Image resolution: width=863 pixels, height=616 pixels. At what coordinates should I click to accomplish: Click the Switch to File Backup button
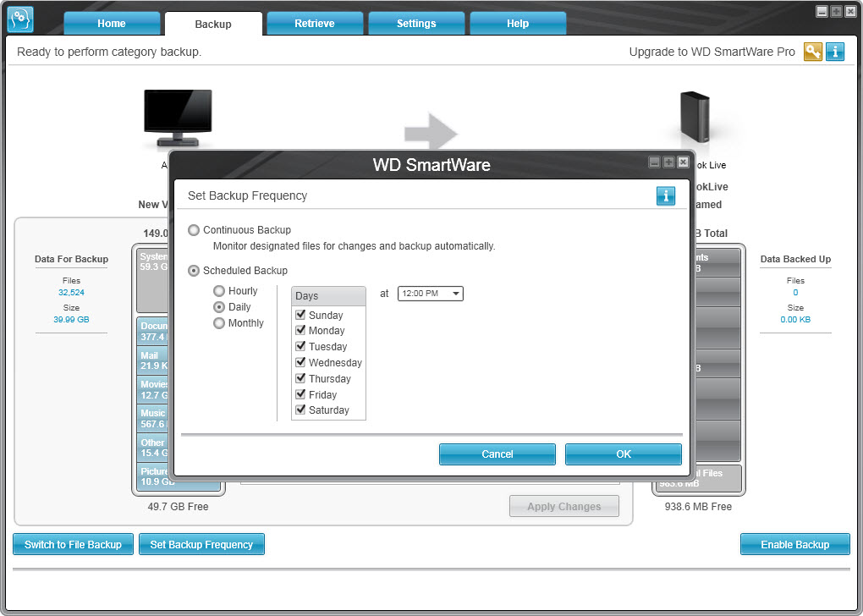(74, 544)
